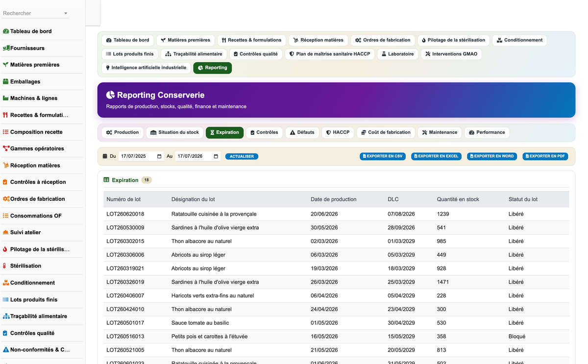Viewport: 588px width, 364px height.
Task: Open the Du date field calendar picker
Action: (159, 156)
